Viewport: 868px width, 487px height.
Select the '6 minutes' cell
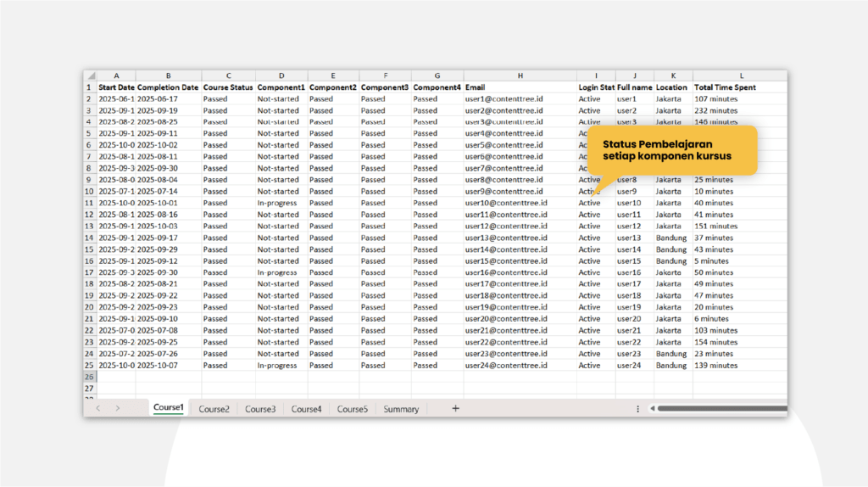pos(740,318)
